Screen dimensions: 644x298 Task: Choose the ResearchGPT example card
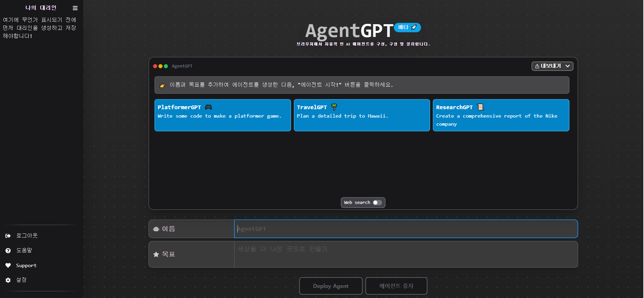coord(501,115)
